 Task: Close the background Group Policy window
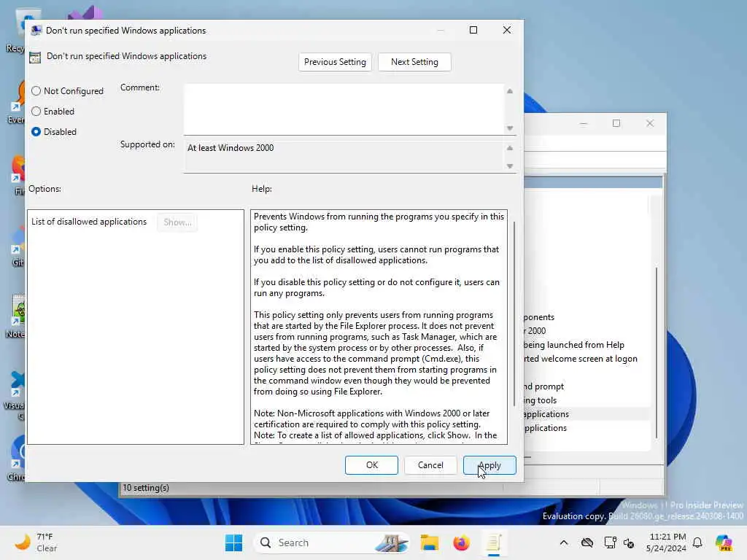pos(650,123)
